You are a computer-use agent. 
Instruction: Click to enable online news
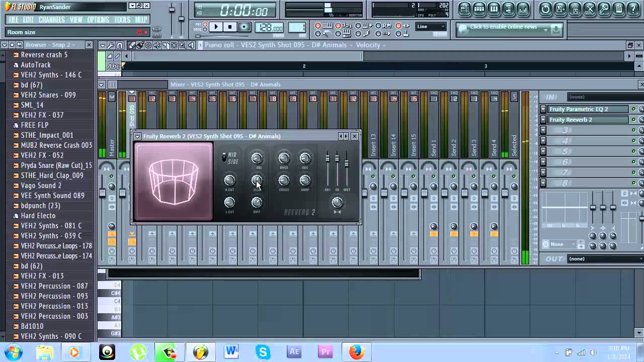point(504,27)
